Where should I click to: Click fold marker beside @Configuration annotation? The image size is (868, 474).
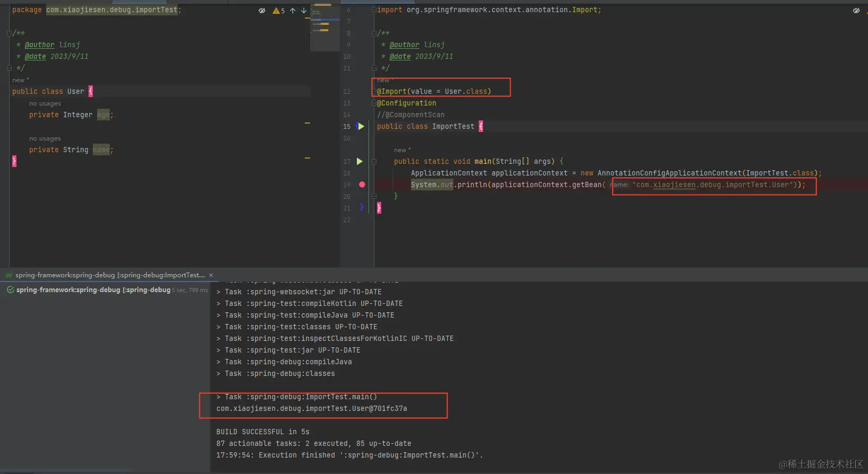(374, 103)
